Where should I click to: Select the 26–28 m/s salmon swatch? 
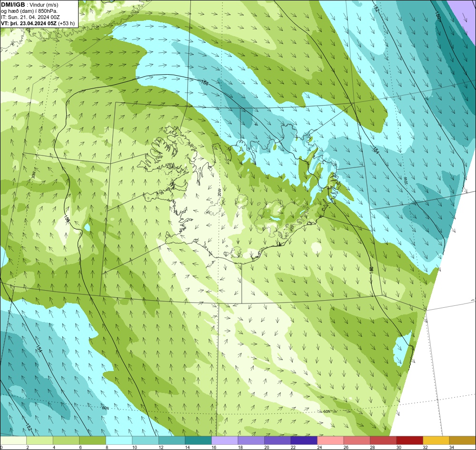point(357,440)
